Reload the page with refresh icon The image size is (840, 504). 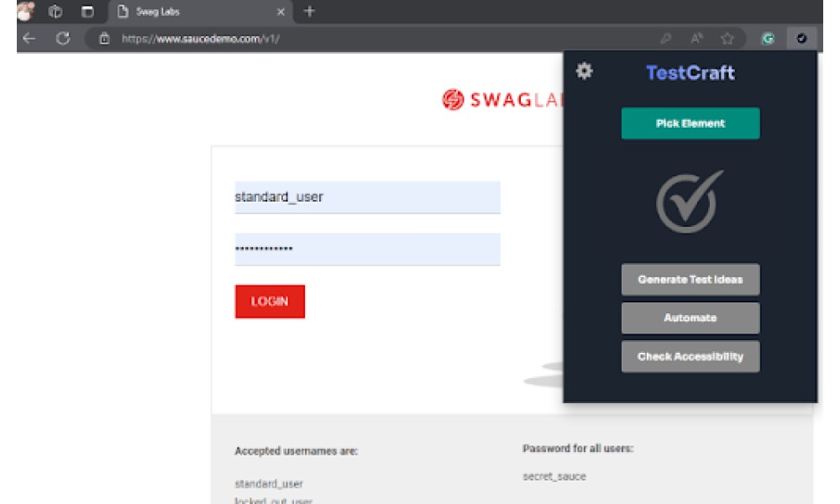63,39
